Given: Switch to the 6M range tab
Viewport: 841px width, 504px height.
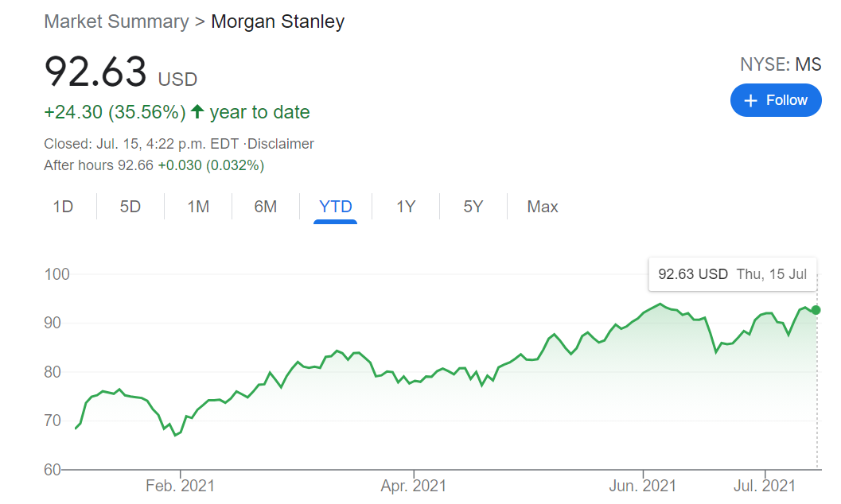Looking at the screenshot, I should click(x=266, y=207).
